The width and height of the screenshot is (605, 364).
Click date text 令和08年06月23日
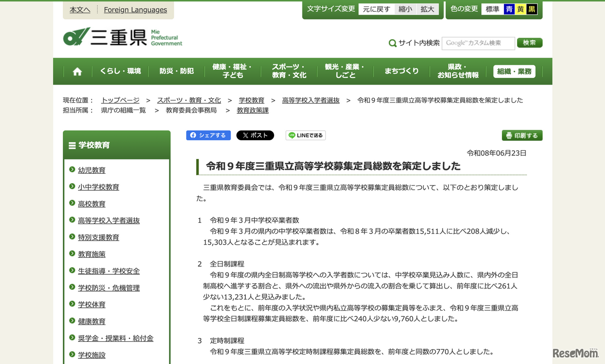pos(497,153)
